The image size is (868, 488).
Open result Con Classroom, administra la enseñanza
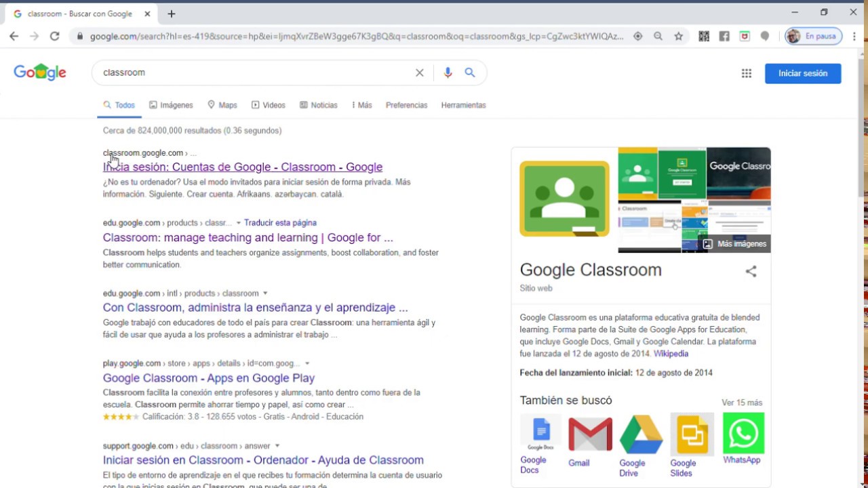click(255, 308)
